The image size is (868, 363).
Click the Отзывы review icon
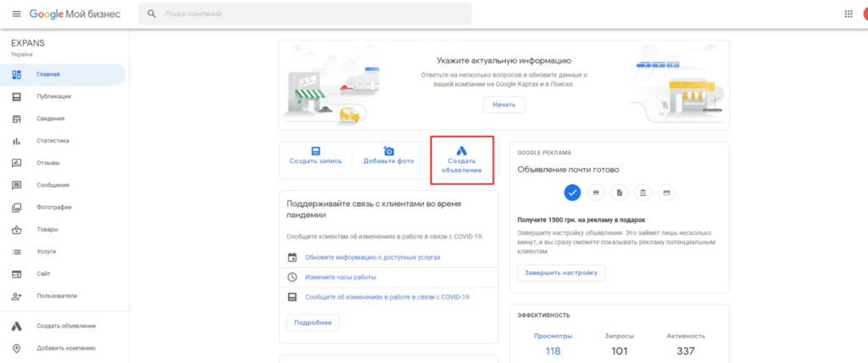(x=17, y=163)
